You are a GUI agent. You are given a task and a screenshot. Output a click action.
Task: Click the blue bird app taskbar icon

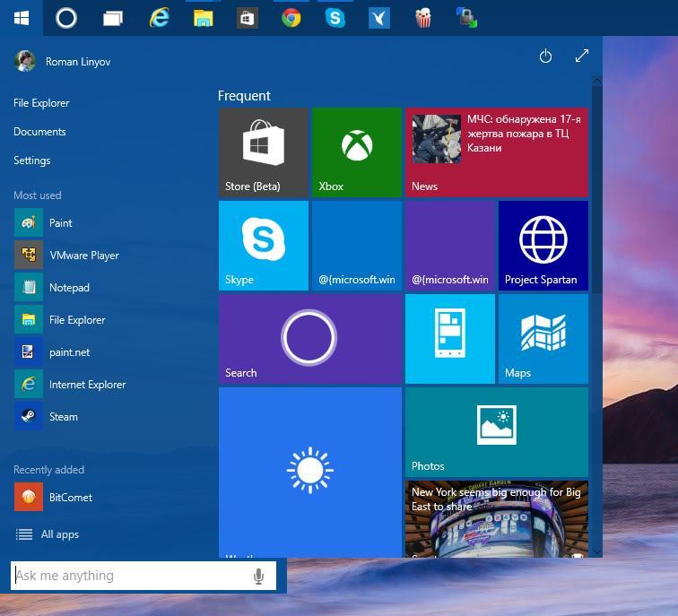(x=379, y=19)
